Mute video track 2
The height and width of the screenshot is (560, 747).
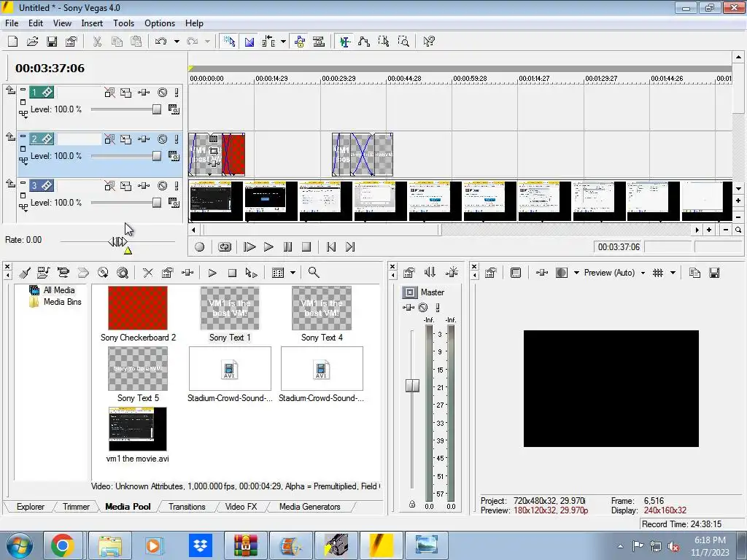[x=163, y=139]
